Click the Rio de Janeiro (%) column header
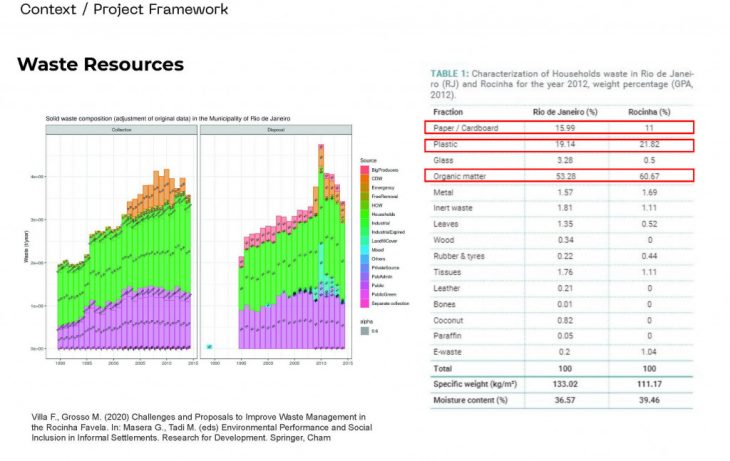Image resolution: width=730 pixels, height=461 pixels. (x=565, y=110)
